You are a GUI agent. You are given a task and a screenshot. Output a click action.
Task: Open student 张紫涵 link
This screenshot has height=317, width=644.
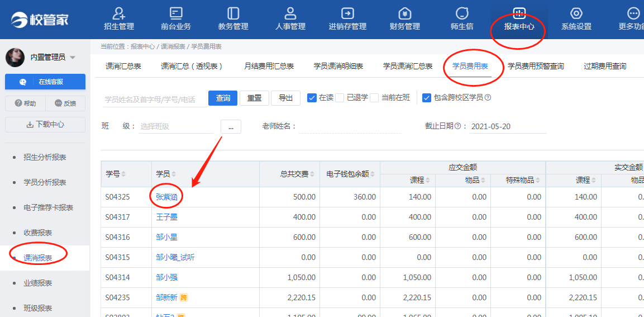click(167, 197)
